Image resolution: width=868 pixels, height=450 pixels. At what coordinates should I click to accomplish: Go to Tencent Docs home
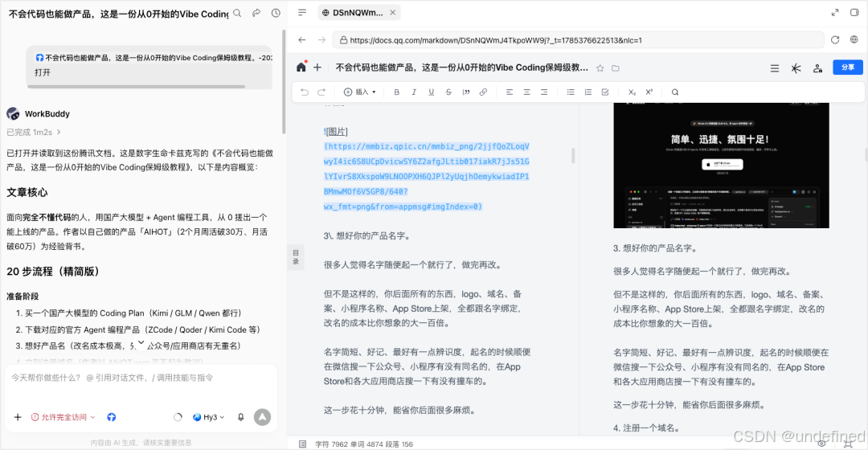tap(301, 67)
